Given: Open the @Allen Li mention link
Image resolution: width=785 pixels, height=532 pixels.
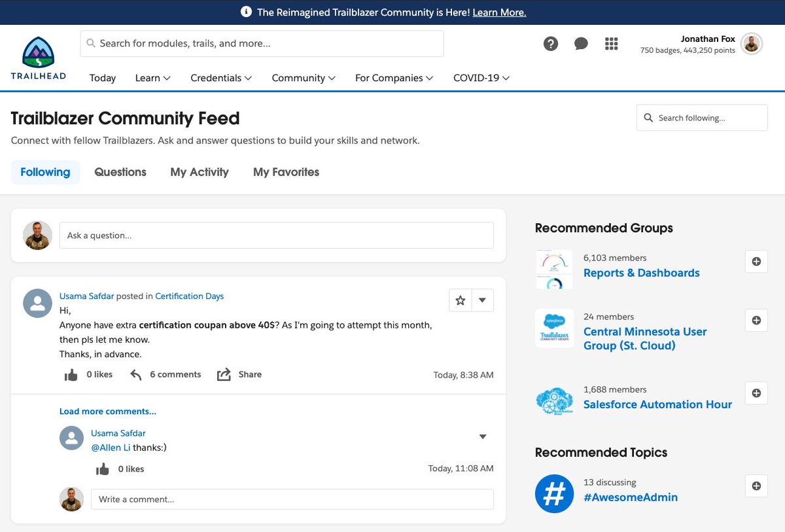Looking at the screenshot, I should coord(111,448).
